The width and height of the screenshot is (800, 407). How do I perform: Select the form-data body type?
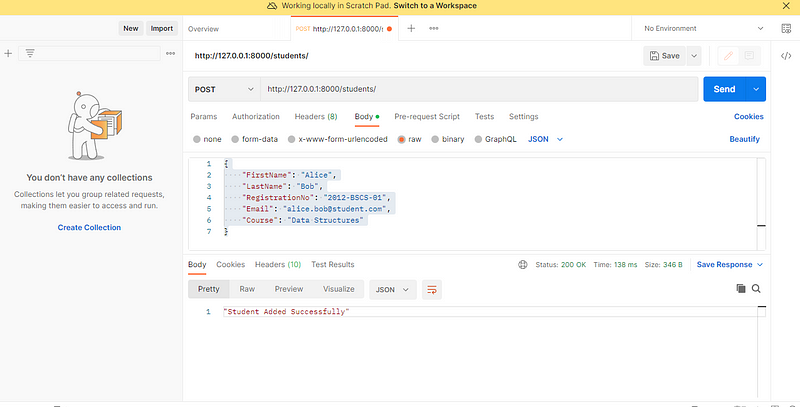pos(255,139)
